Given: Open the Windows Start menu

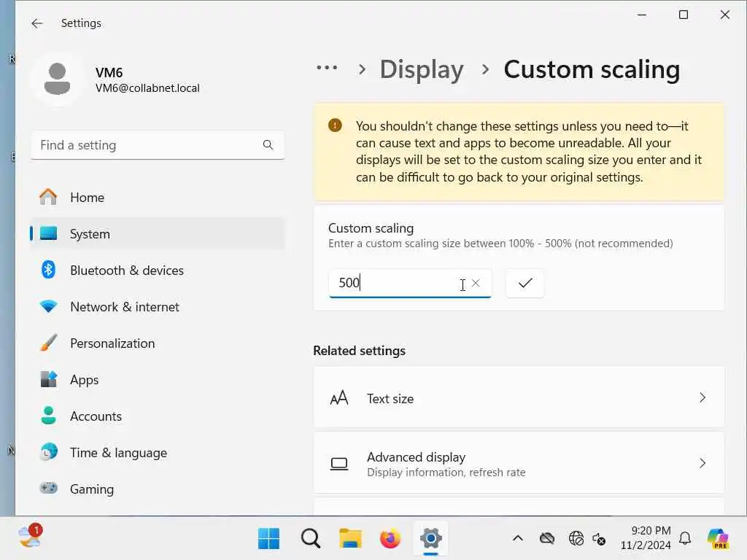Looking at the screenshot, I should (268, 539).
